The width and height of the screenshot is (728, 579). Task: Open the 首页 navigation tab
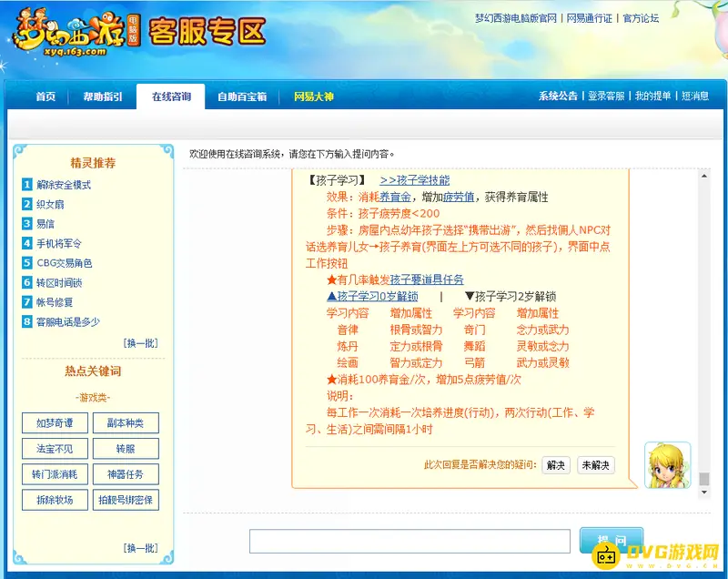(x=45, y=96)
